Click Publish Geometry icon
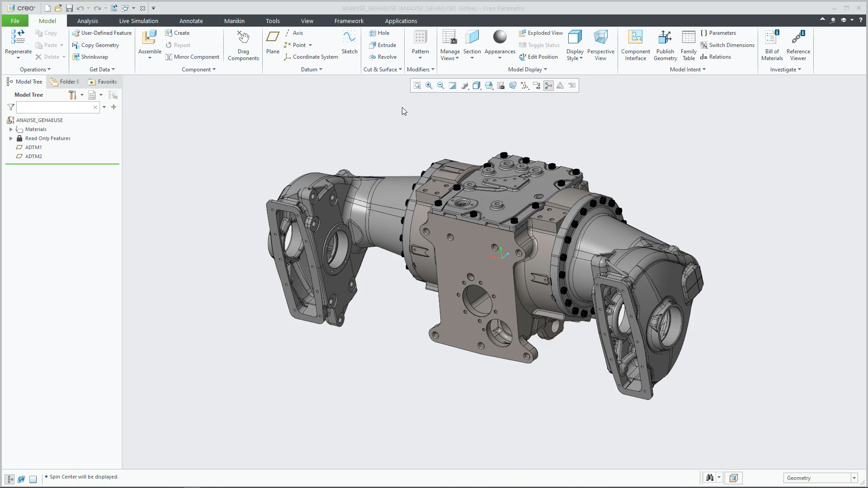Viewport: 868px width, 488px height. click(665, 38)
